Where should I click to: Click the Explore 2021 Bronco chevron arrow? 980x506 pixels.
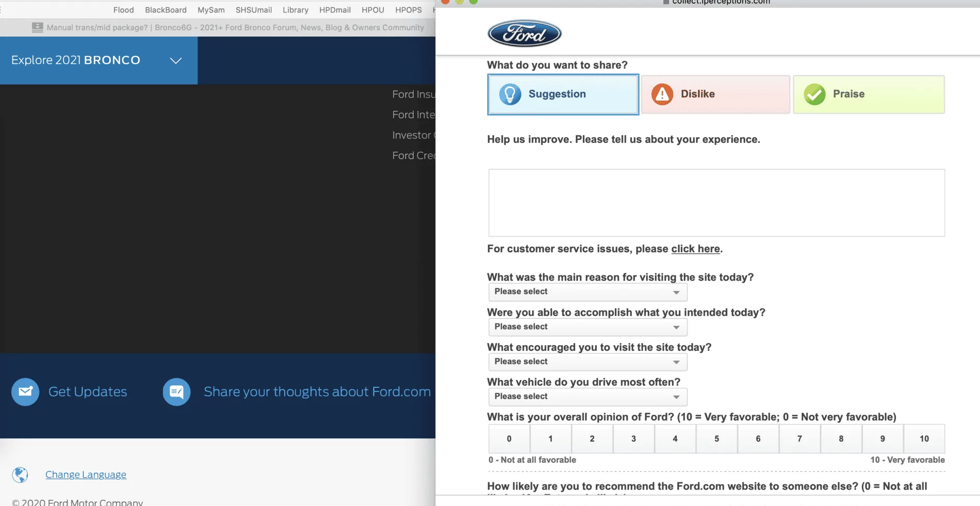pos(176,60)
